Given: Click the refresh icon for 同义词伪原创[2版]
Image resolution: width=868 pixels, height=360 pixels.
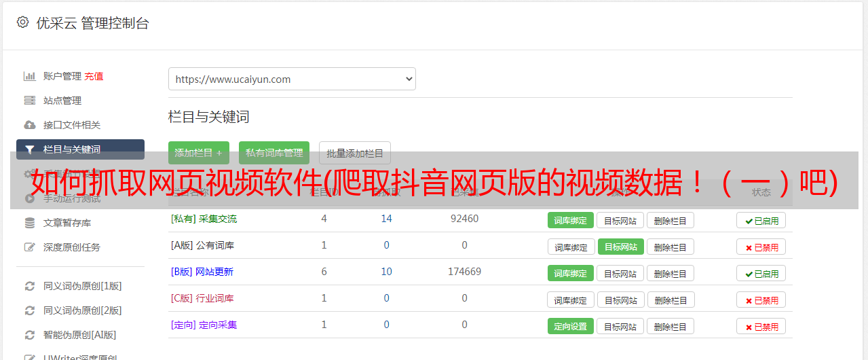Looking at the screenshot, I should 29,310.
